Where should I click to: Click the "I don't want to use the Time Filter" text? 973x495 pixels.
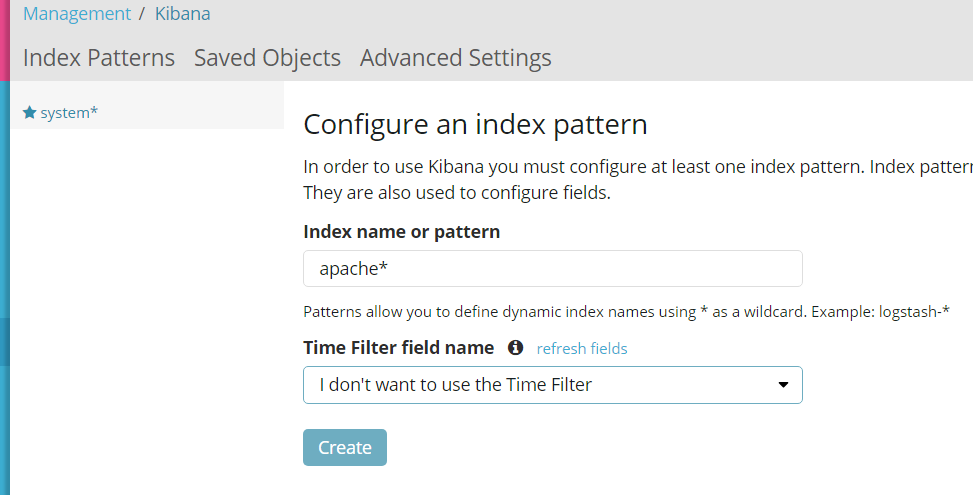click(455, 385)
